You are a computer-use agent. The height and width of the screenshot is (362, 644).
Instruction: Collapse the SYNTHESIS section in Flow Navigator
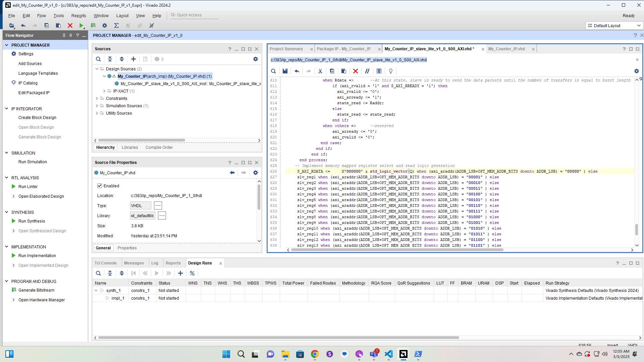6,212
